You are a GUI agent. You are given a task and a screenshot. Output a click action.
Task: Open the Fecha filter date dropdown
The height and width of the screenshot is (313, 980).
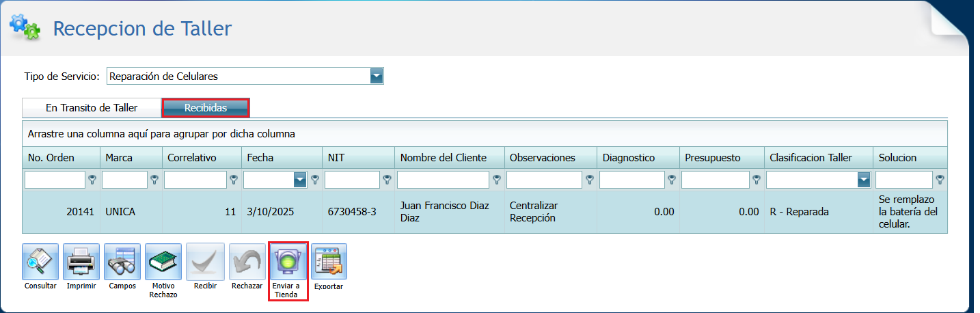(300, 180)
